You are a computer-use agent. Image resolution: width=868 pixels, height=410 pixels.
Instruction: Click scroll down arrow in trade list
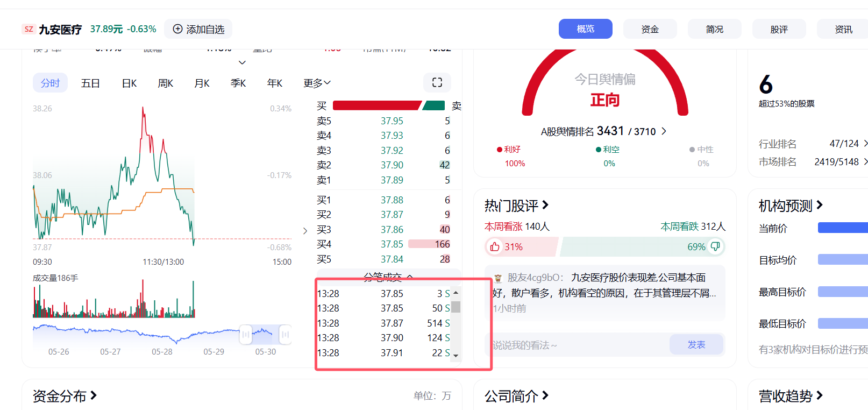[456, 356]
